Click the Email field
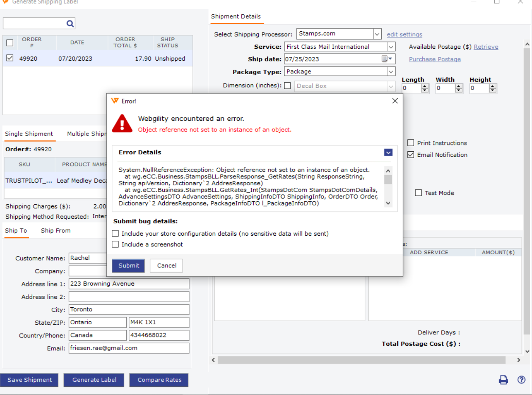 (x=129, y=348)
